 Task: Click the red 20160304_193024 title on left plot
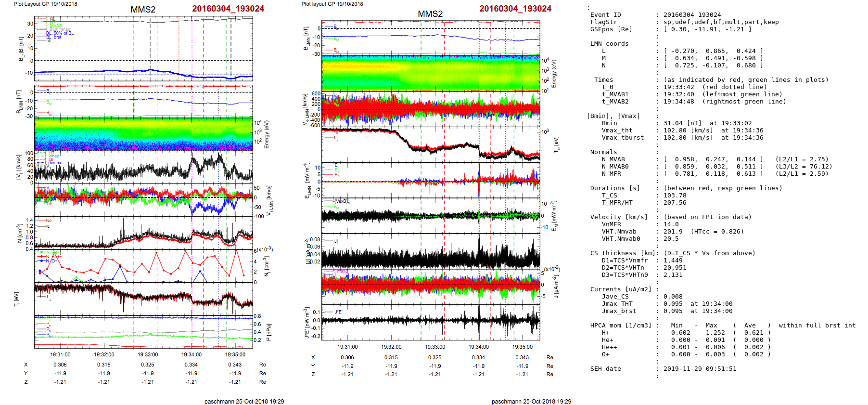[228, 9]
